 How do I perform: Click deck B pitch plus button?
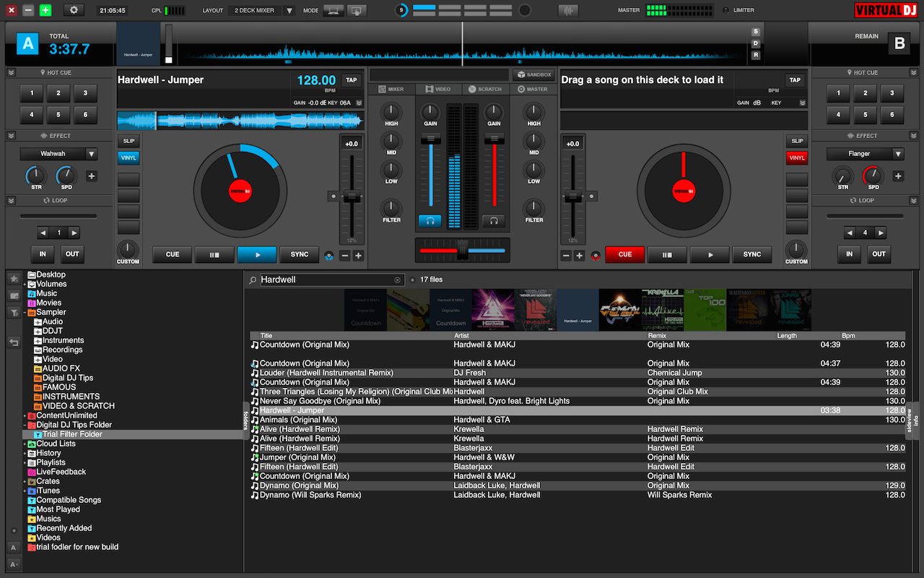579,255
